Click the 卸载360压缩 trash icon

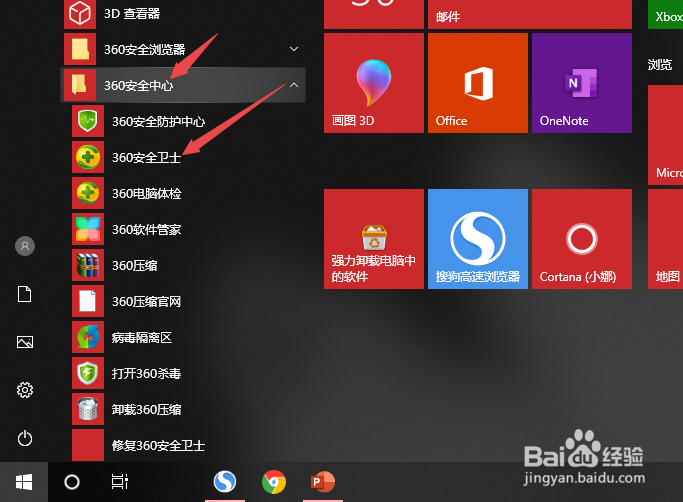point(88,409)
